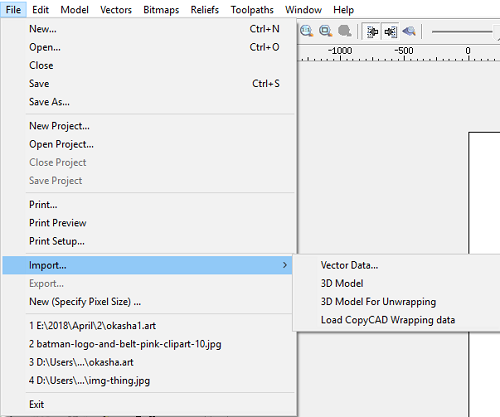Click the disabled Save Project entry
Image resolution: width=500 pixels, height=417 pixels.
point(148,180)
